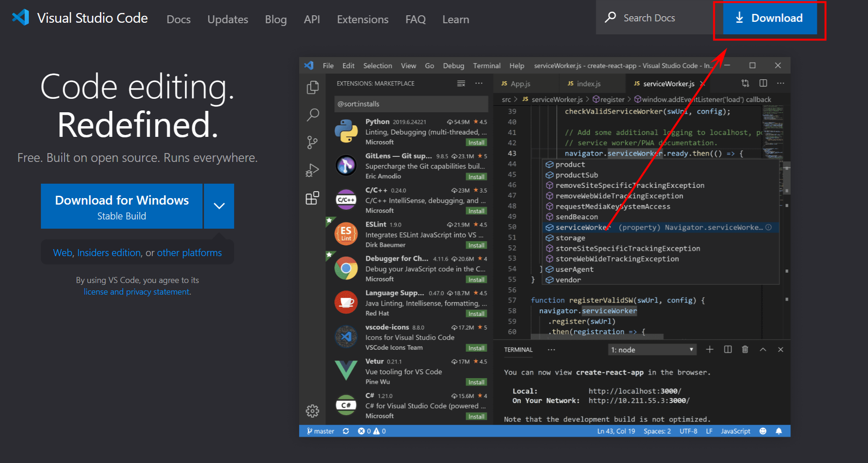Open the Source Control icon in activity bar
868x463 pixels.
coord(313,142)
